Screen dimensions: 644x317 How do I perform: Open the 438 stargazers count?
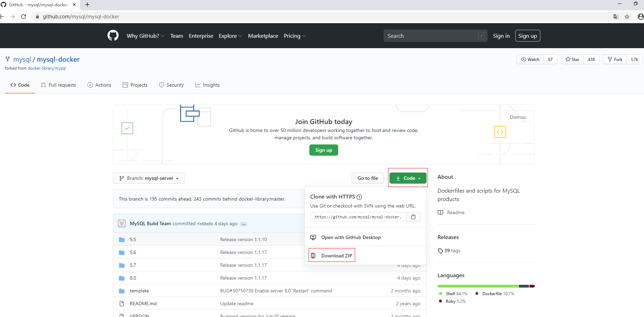click(591, 59)
